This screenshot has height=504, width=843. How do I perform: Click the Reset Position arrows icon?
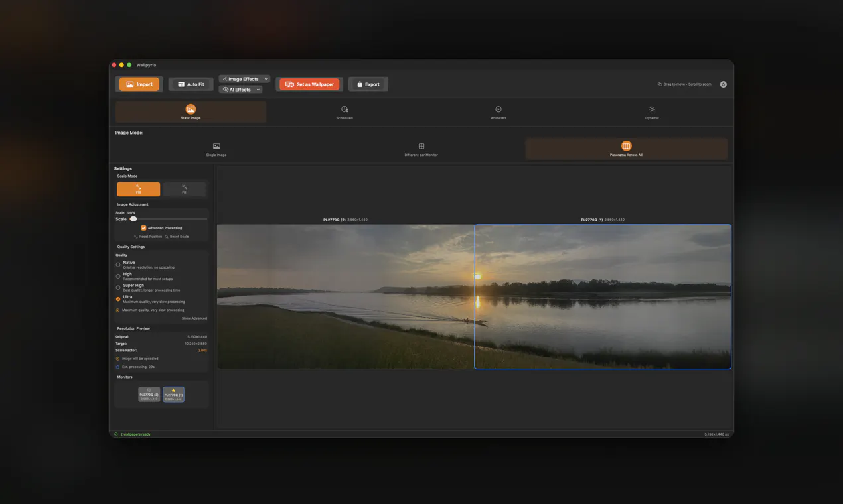tap(136, 237)
